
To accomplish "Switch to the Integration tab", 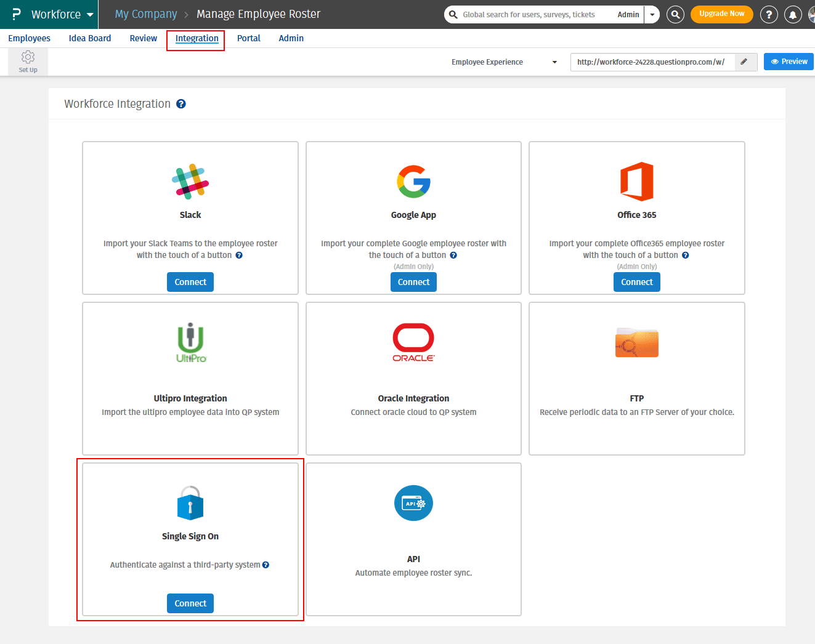I will pos(197,38).
